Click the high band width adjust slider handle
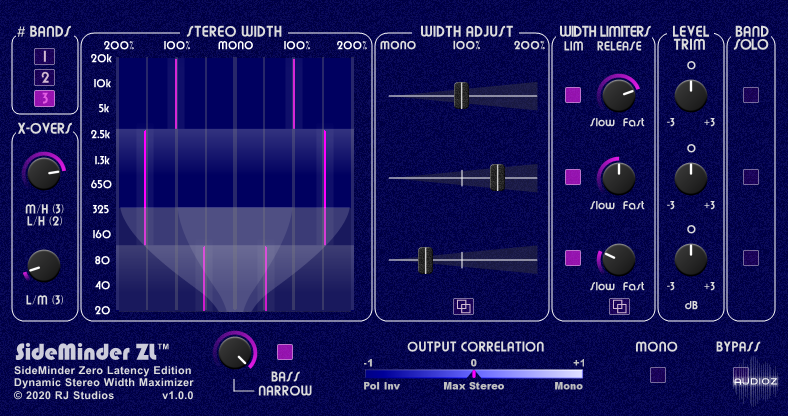788x416 pixels. pyautogui.click(x=461, y=95)
